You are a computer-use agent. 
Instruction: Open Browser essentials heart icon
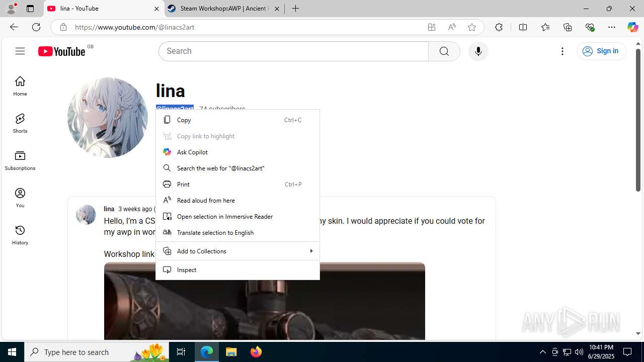pos(590,27)
